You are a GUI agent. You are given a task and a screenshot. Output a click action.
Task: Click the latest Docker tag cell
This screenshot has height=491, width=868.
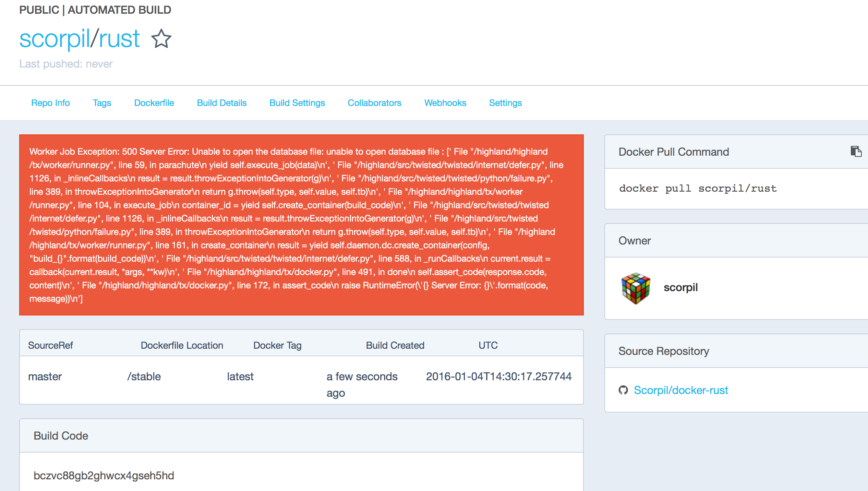[240, 376]
